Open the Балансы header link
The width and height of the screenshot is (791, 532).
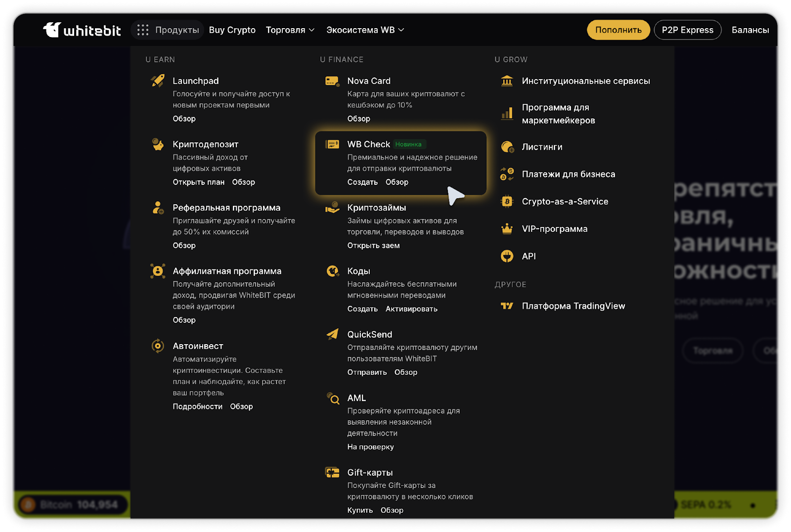coord(750,30)
